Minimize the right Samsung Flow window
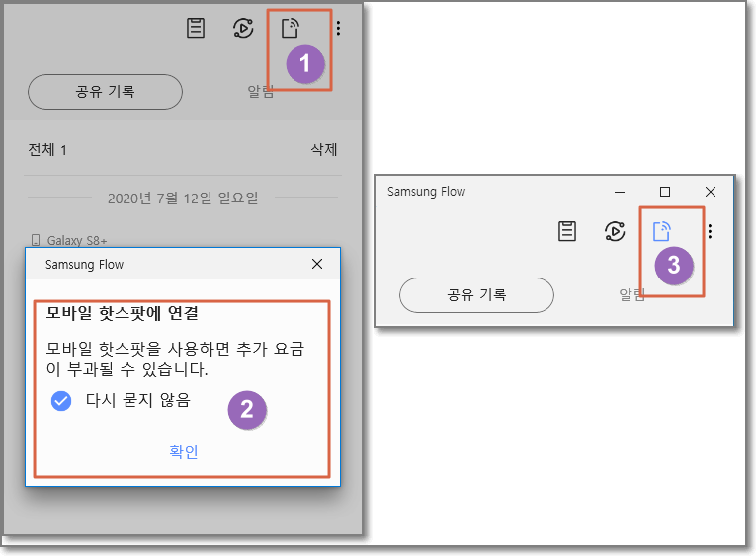756x556 pixels. pos(620,192)
